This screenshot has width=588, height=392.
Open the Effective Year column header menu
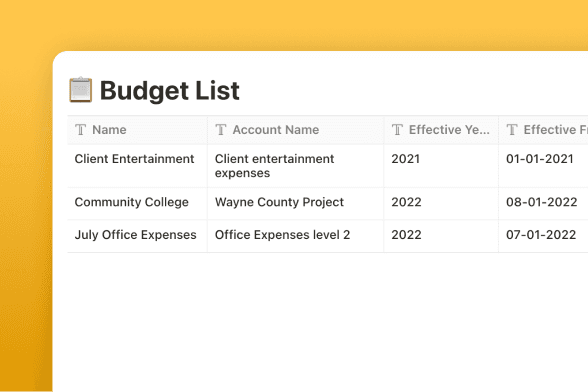441,130
